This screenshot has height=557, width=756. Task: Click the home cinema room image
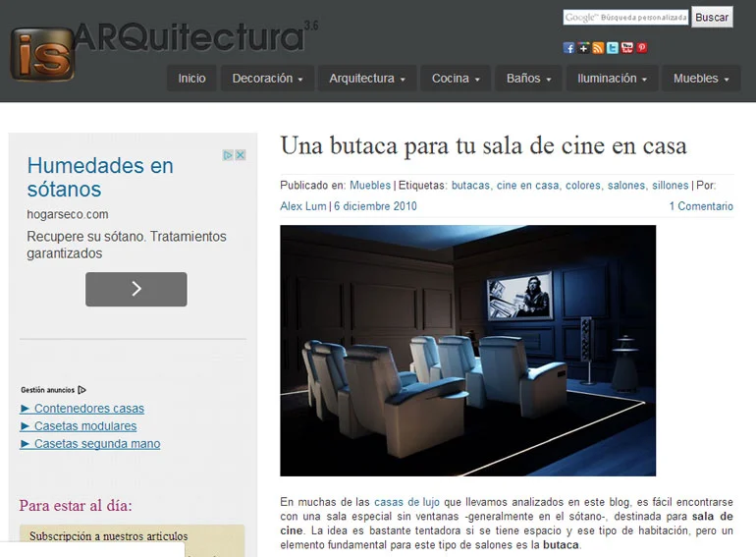467,351
